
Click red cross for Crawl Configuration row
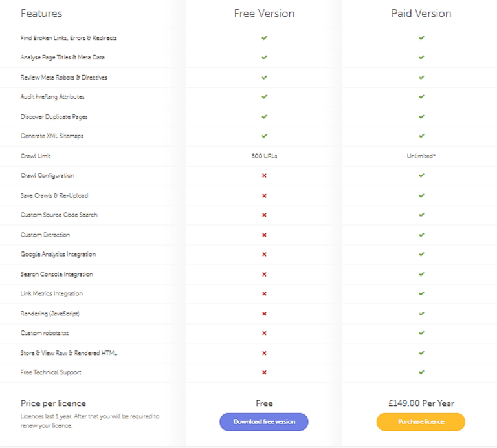click(264, 176)
